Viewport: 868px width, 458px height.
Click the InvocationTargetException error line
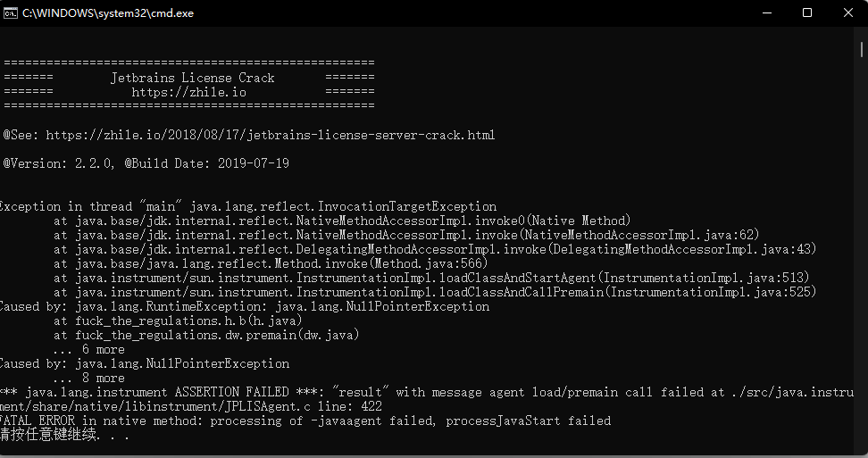tap(248, 207)
